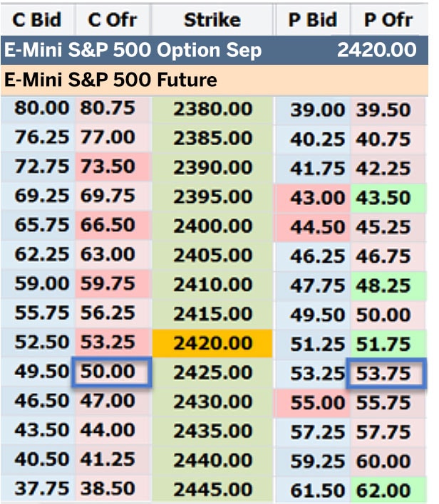Click the 2420.00 price in option header
439x504 pixels.
tap(377, 51)
